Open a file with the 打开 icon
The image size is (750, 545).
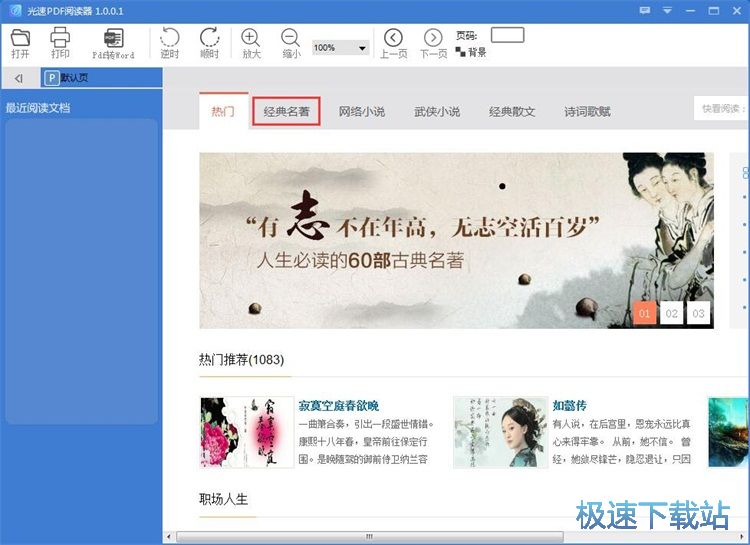point(20,43)
